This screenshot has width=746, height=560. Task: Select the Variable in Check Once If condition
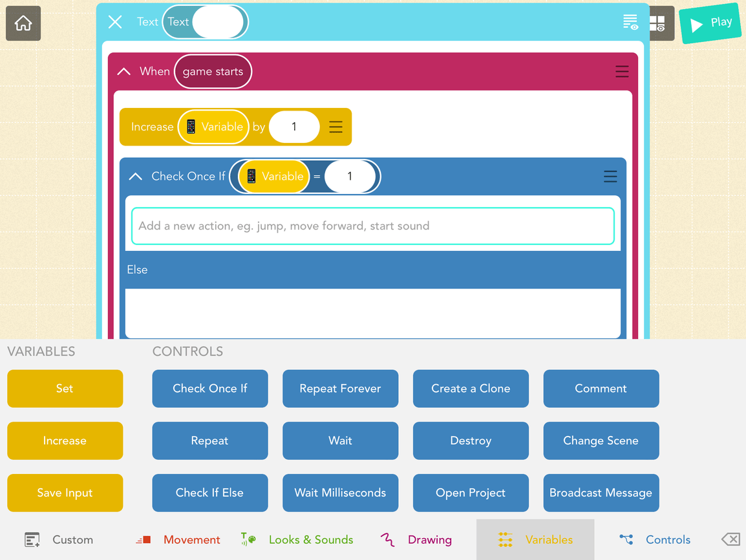(x=274, y=177)
